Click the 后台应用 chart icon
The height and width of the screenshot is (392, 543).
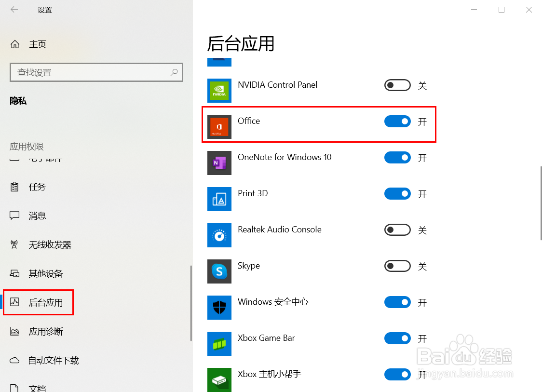tap(14, 302)
